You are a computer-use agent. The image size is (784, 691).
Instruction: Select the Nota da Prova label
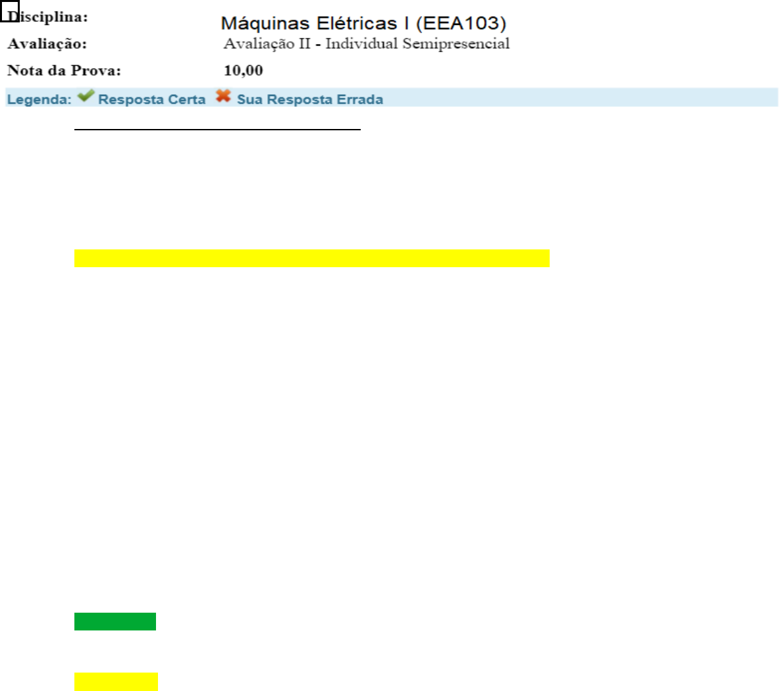click(x=64, y=70)
